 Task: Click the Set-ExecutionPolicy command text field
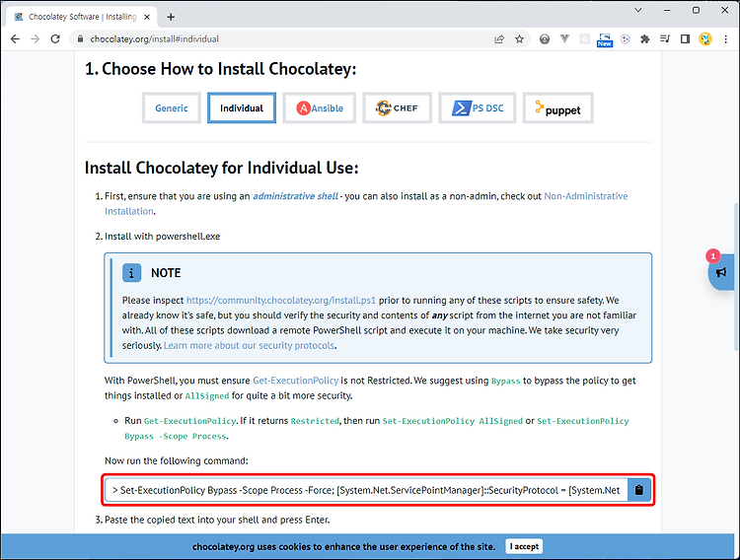click(x=366, y=490)
